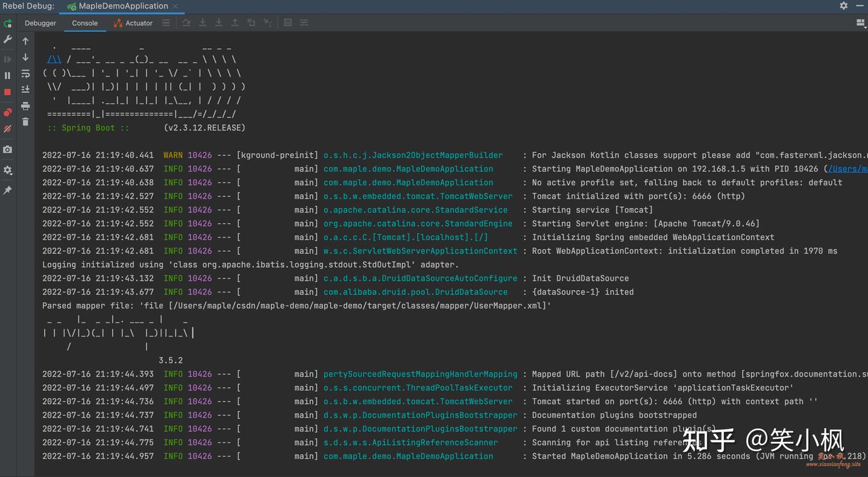Image resolution: width=868 pixels, height=477 pixels.
Task: Enable scroll to end in console
Action: coord(25,89)
